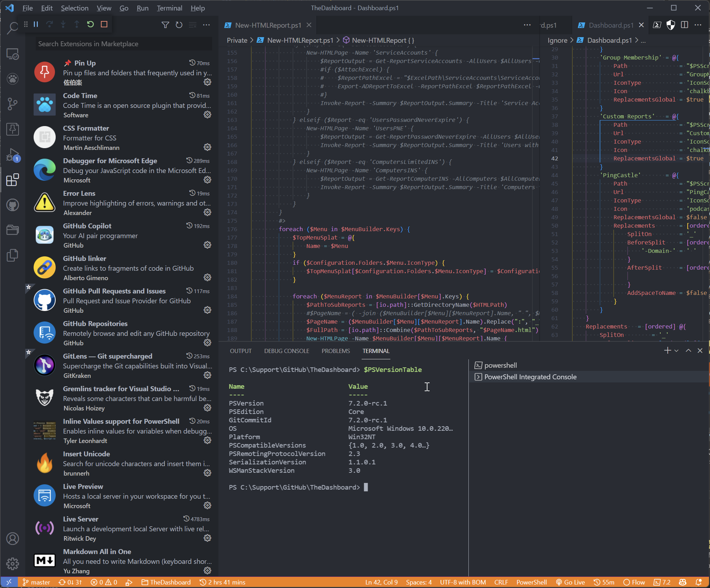Open Run and Debug view with badge

tap(13, 154)
